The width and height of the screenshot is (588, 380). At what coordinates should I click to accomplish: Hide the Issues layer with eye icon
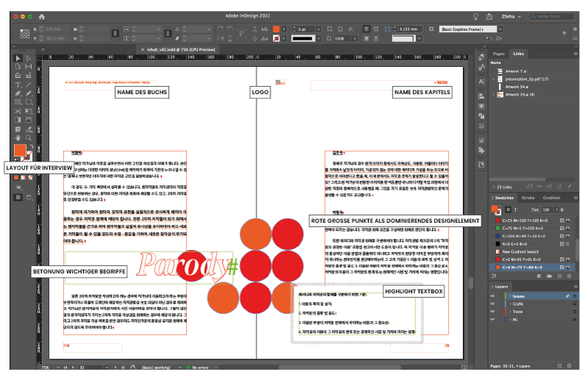[493, 295]
